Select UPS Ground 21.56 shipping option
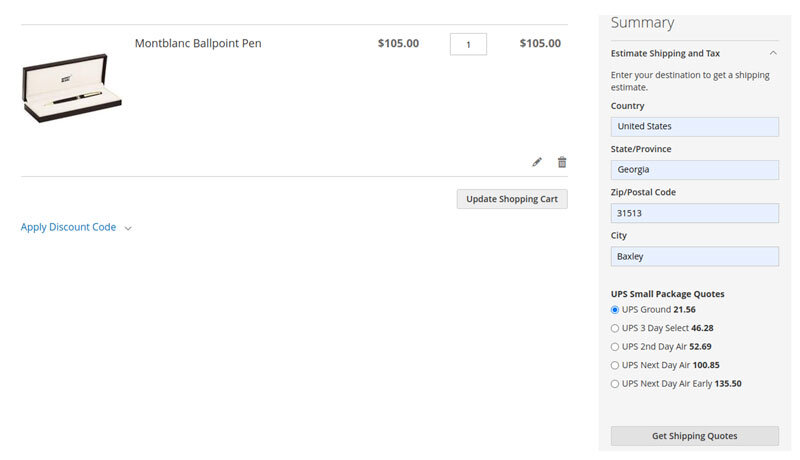Viewport: 800px width, 460px height. (615, 310)
